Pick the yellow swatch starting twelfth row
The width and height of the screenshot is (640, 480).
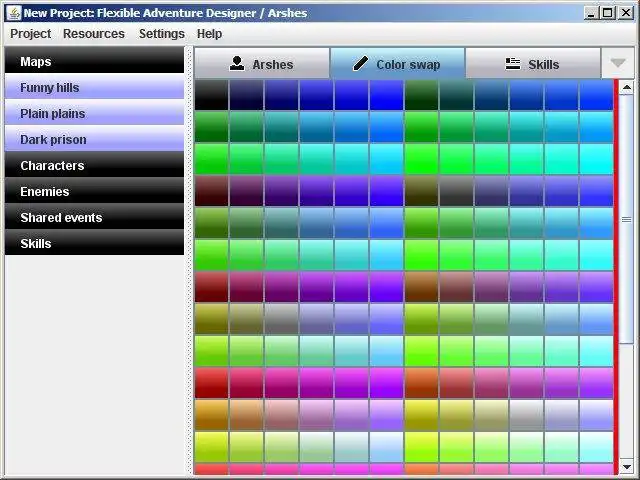click(211, 447)
